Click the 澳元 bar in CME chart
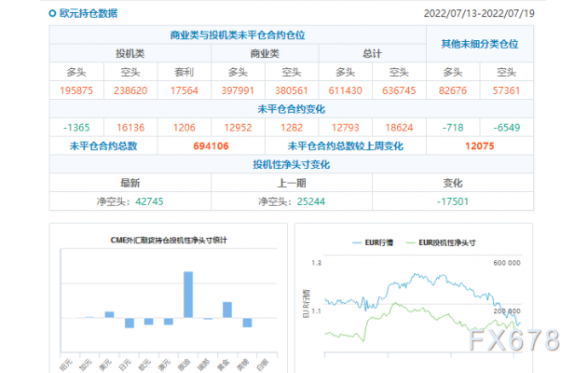 click(169, 322)
